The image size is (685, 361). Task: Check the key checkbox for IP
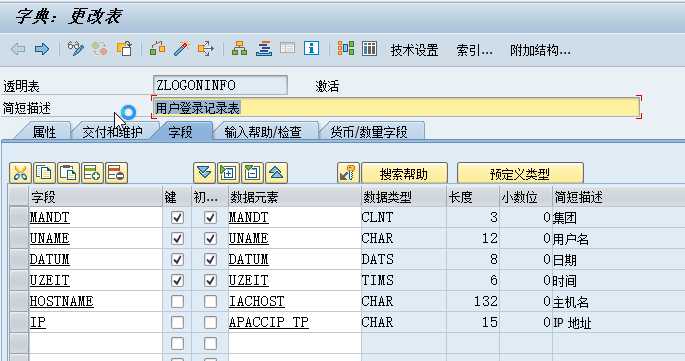(x=177, y=322)
